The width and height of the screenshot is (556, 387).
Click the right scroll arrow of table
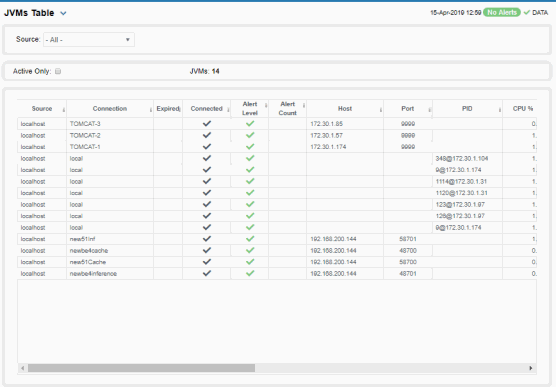point(531,368)
